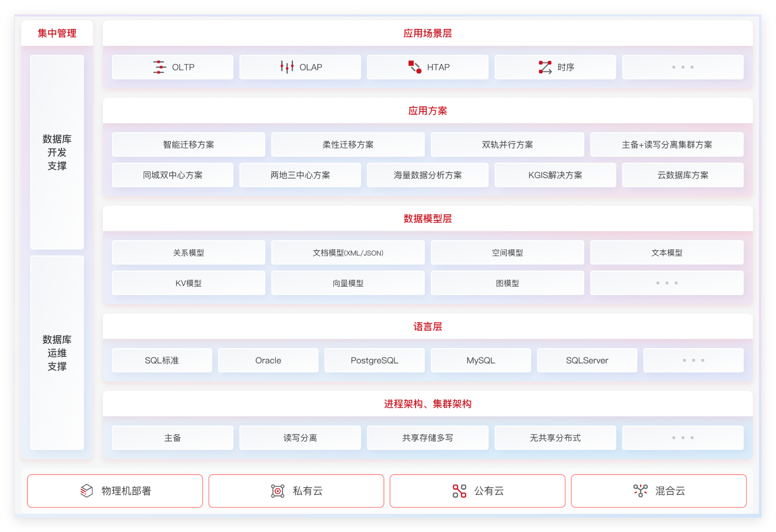
Task: Select the 文档模型(XML/JSON) entry
Action: point(348,252)
